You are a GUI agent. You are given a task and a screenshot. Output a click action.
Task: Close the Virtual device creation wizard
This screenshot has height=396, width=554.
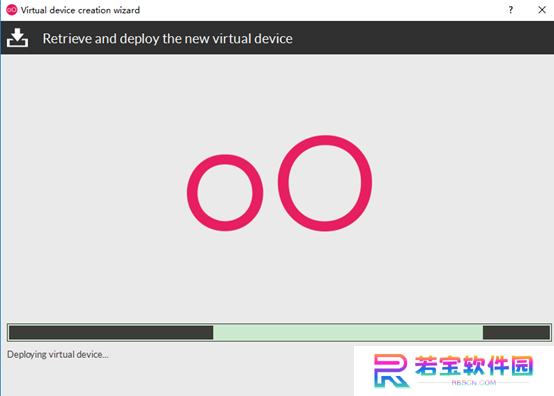[542, 10]
